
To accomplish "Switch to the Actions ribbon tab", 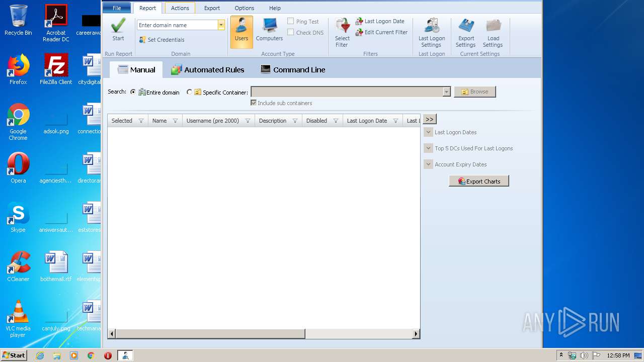I will [180, 8].
